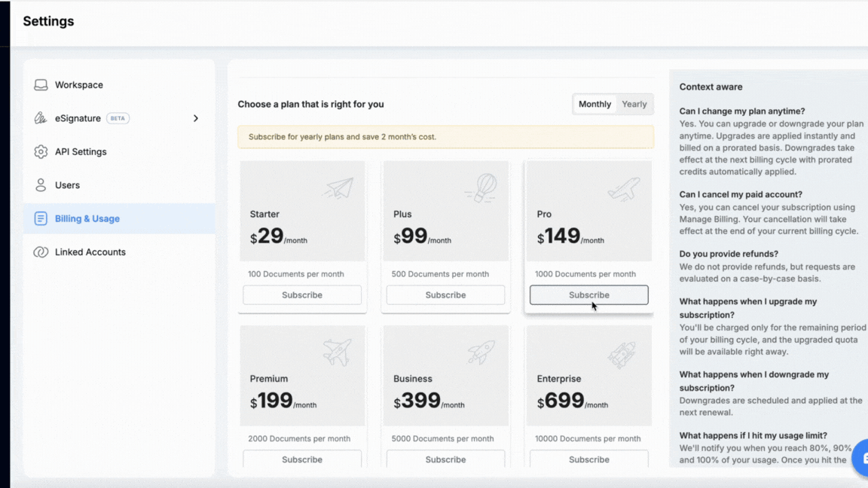868x488 pixels.
Task: Expand the eSignature submenu chevron
Action: click(196, 118)
